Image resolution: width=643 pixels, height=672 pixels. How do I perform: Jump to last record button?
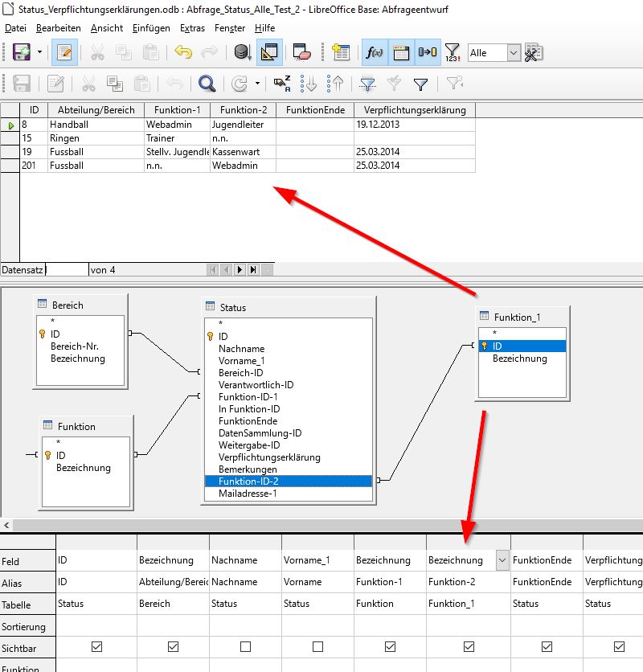(x=253, y=269)
